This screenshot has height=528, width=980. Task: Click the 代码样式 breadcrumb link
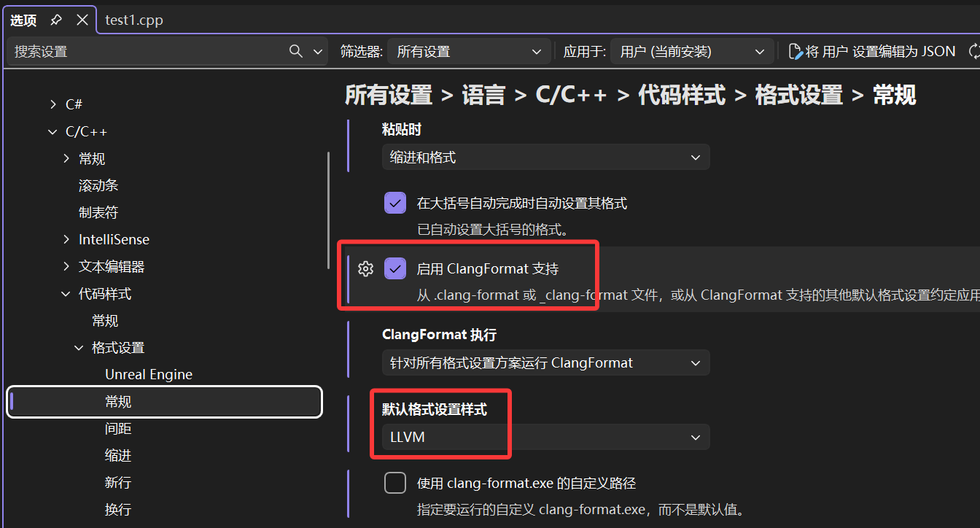point(681,95)
